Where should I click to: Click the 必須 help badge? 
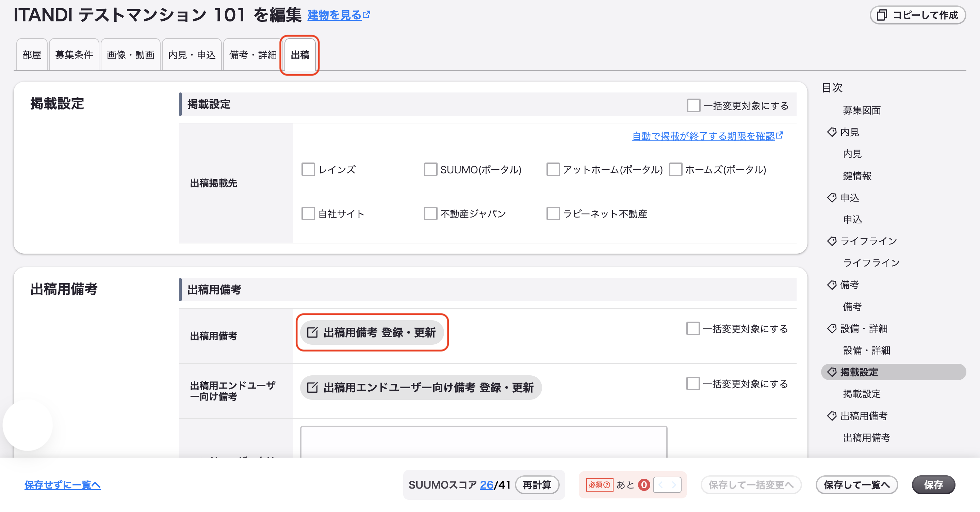[599, 485]
